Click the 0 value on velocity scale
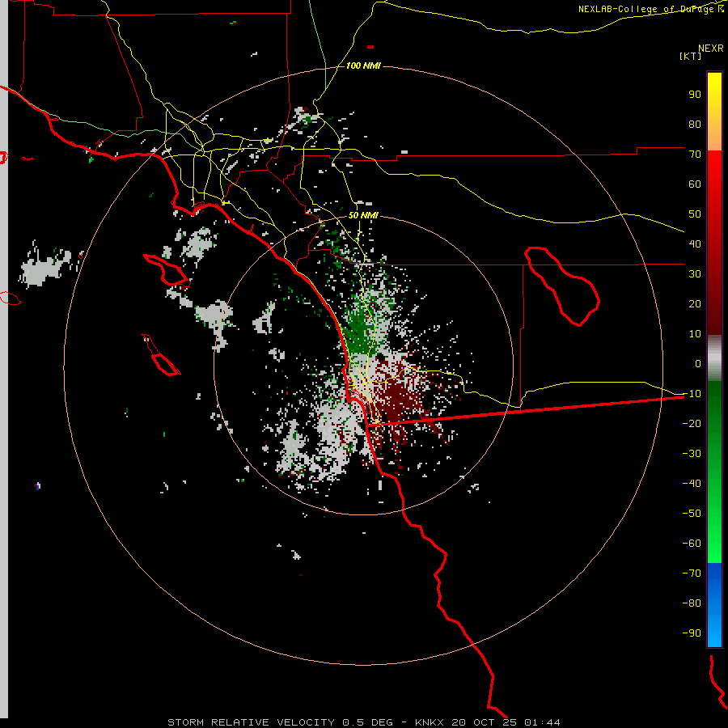The height and width of the screenshot is (728, 728). [698, 363]
